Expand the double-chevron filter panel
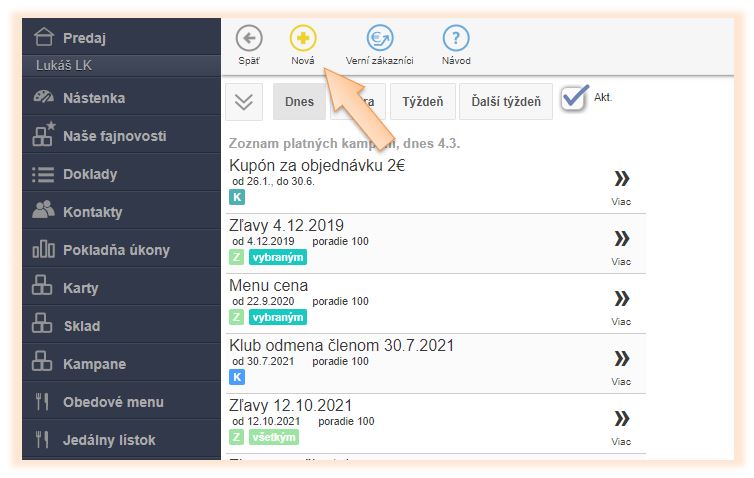Image resolution: width=754 pixels, height=478 pixels. coord(247,102)
